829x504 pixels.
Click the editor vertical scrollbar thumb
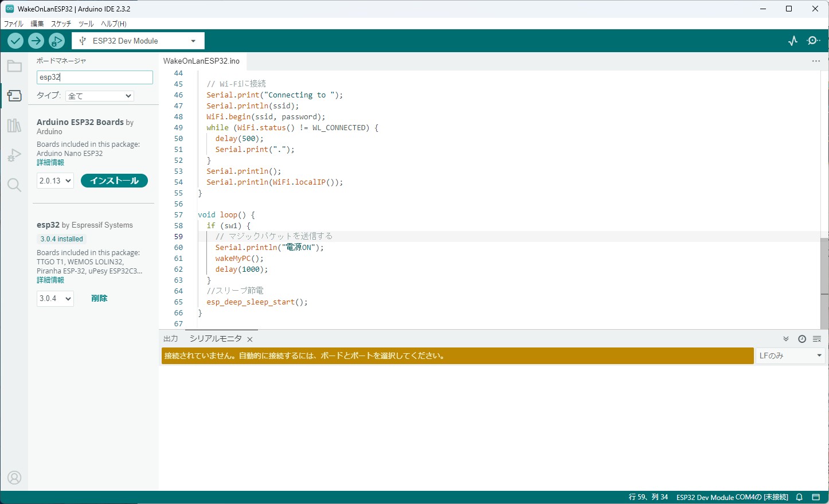coord(824,283)
